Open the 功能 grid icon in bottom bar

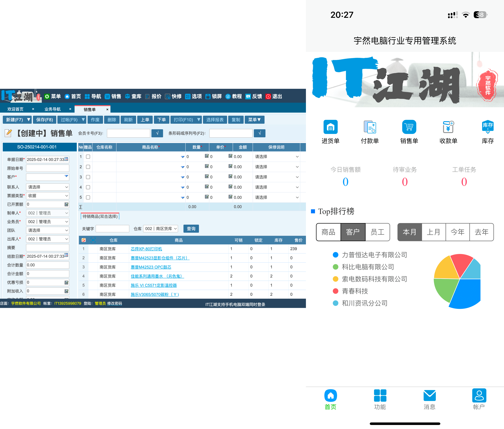(x=380, y=395)
